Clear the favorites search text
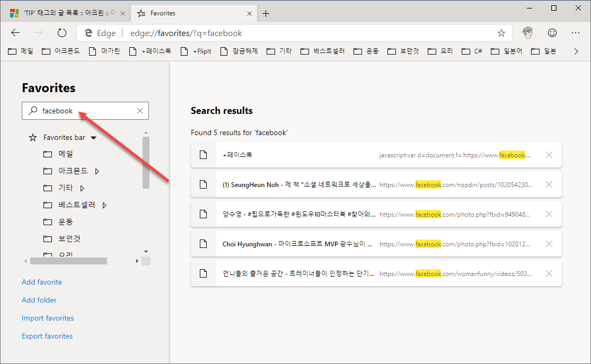Viewport: 591px width, 364px height. [140, 111]
